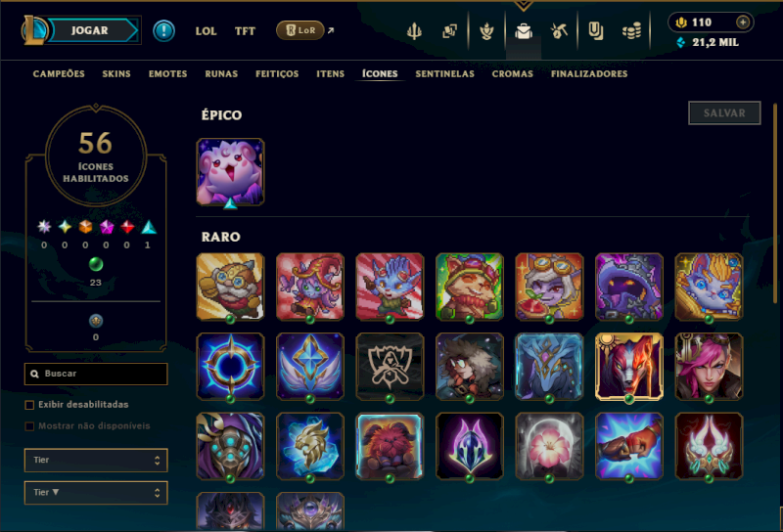Screen dimensions: 783x532
Task: Expand the Tier ▼ sort dropdown
Action: point(96,493)
